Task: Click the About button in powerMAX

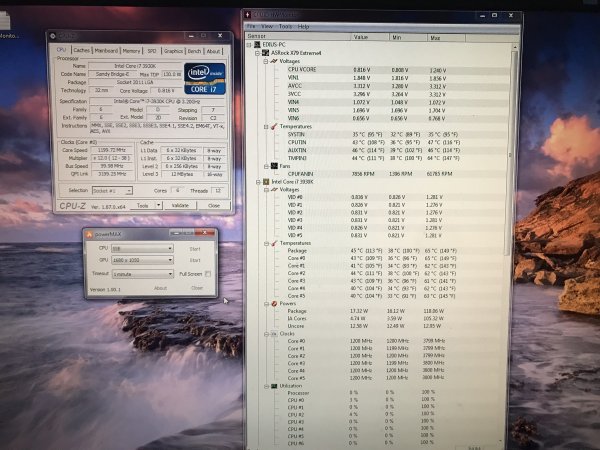Action: point(160,288)
